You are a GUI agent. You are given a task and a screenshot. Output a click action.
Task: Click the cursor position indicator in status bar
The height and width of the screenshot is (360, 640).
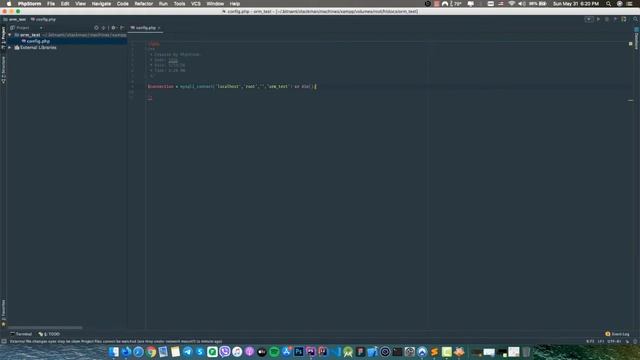point(590,341)
